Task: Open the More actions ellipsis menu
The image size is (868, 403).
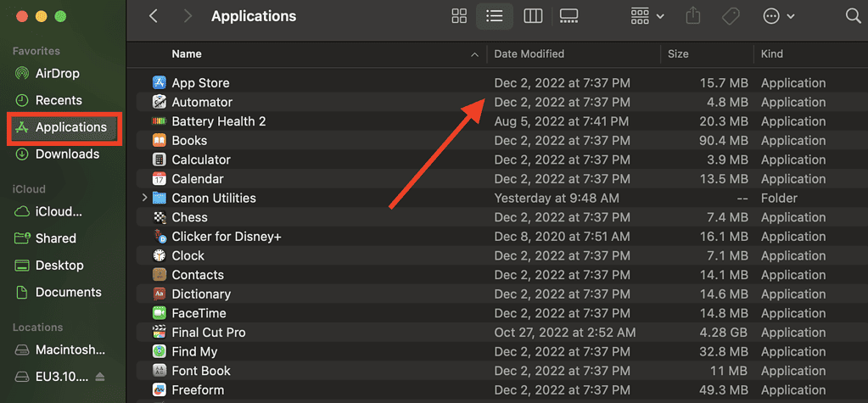Action: (778, 16)
